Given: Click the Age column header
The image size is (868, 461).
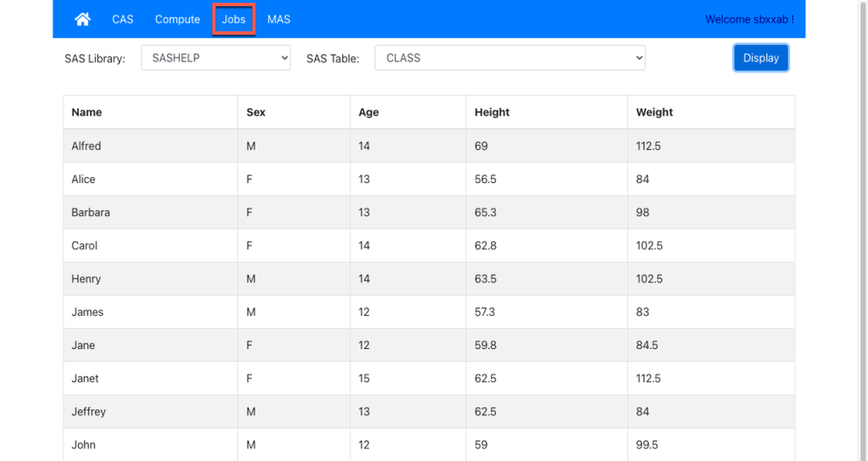Looking at the screenshot, I should coord(368,112).
